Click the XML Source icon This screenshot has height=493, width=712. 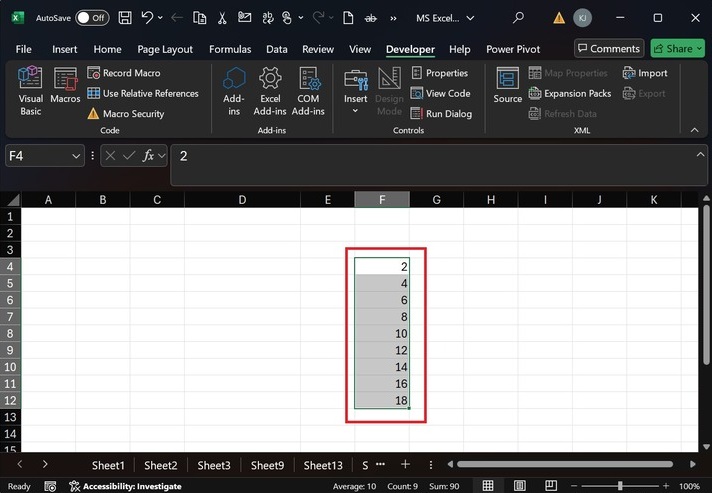[507, 86]
